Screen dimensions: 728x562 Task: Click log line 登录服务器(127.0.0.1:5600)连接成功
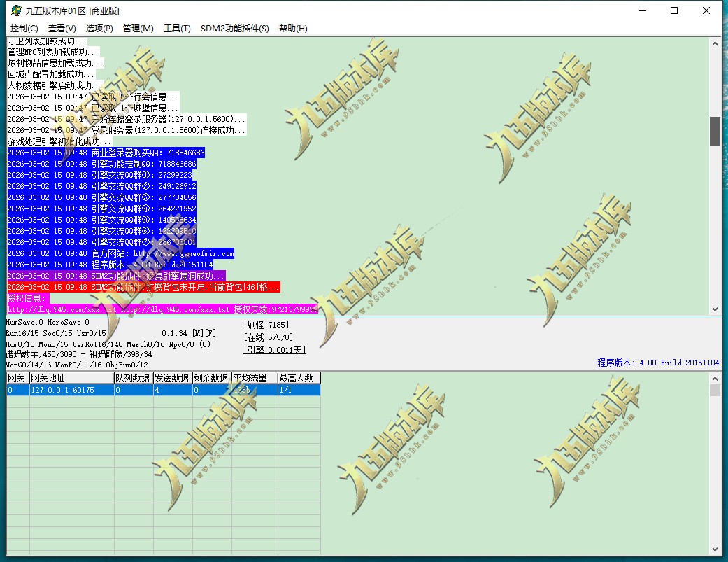(127, 130)
